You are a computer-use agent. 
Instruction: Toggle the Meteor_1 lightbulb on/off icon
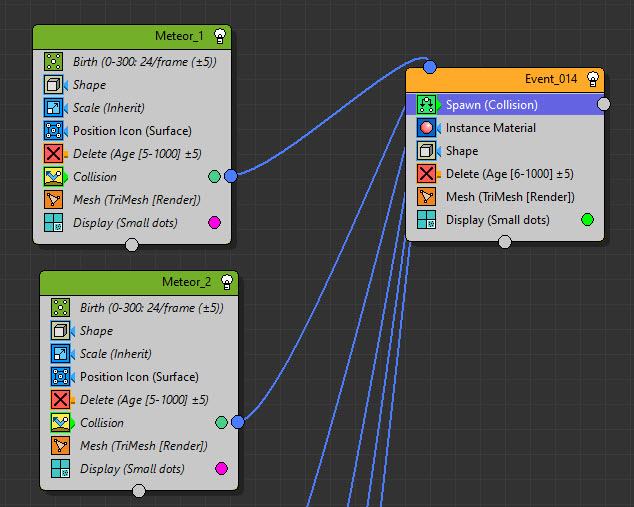[x=220, y=36]
